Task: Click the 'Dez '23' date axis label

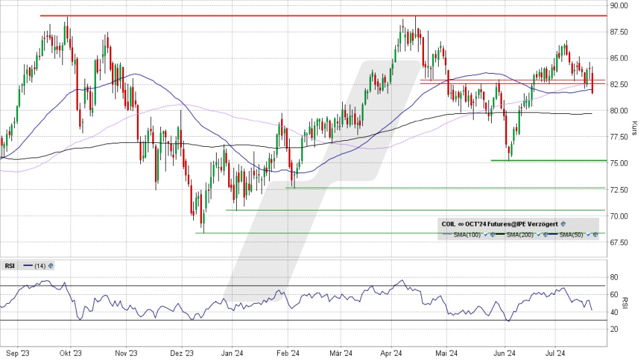Action: click(x=182, y=353)
